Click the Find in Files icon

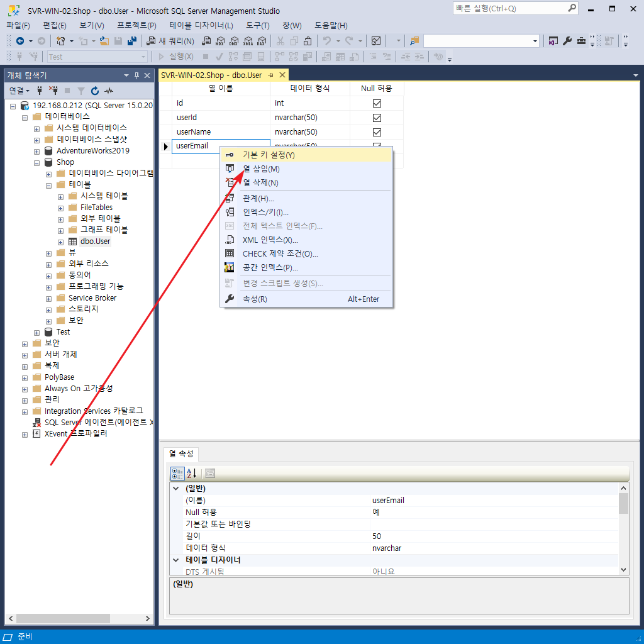[x=414, y=41]
